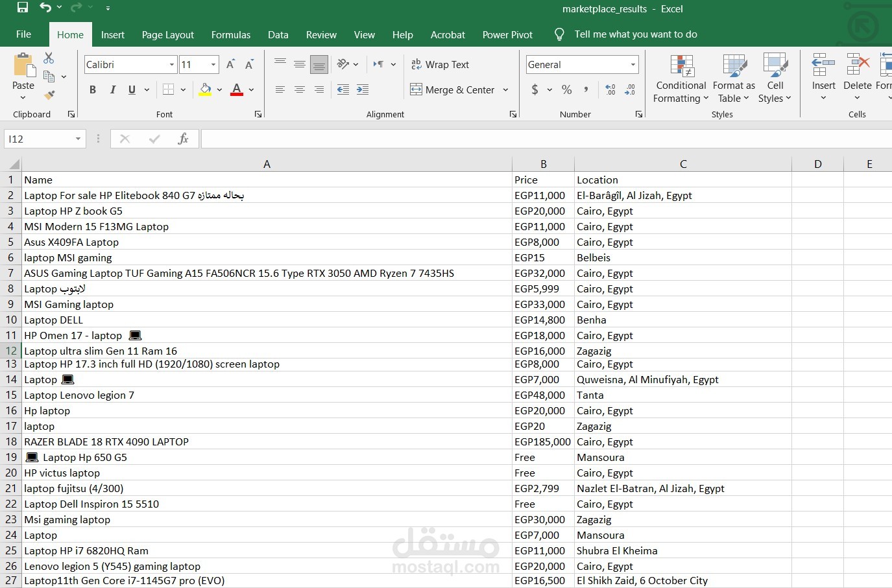Open the font size 11 dropdown

point(213,64)
